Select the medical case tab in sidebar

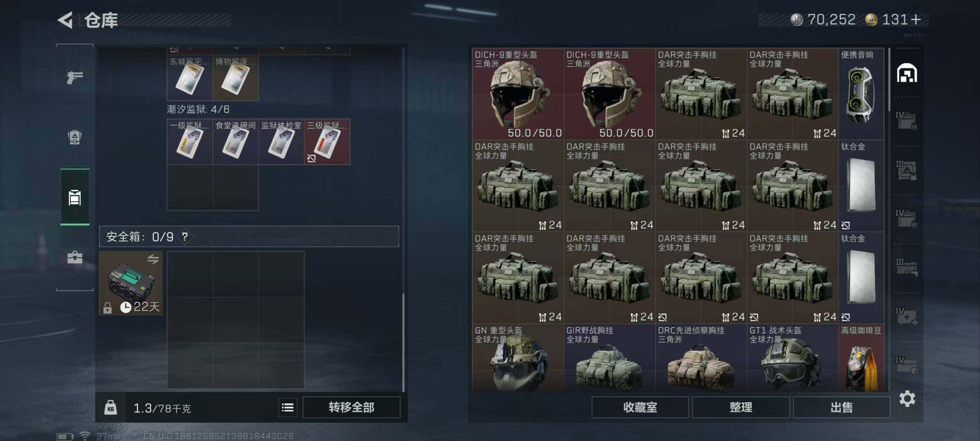point(74,258)
